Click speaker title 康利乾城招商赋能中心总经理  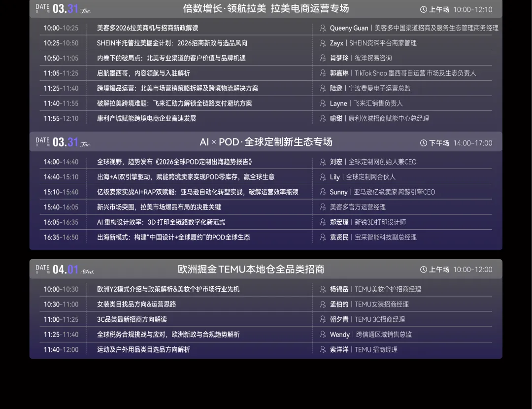pos(389,118)
